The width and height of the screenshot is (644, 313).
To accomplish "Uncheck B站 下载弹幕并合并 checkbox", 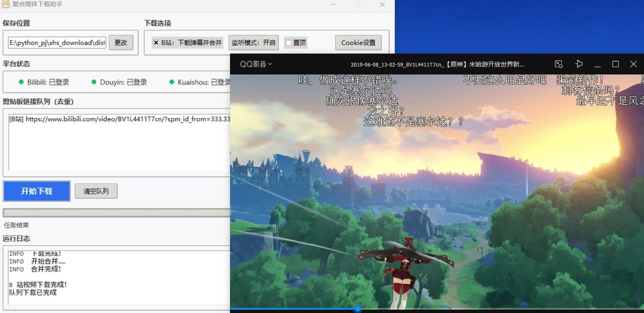I will pos(156,43).
